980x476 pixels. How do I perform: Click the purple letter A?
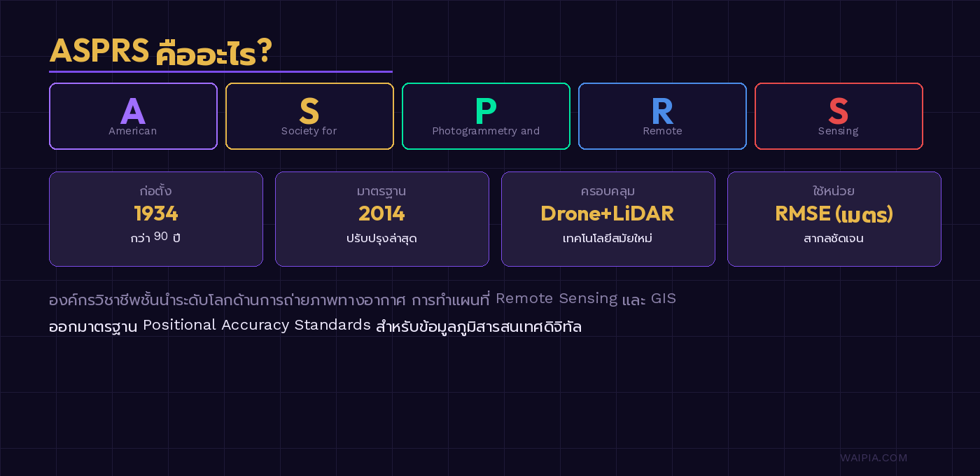[133, 111]
